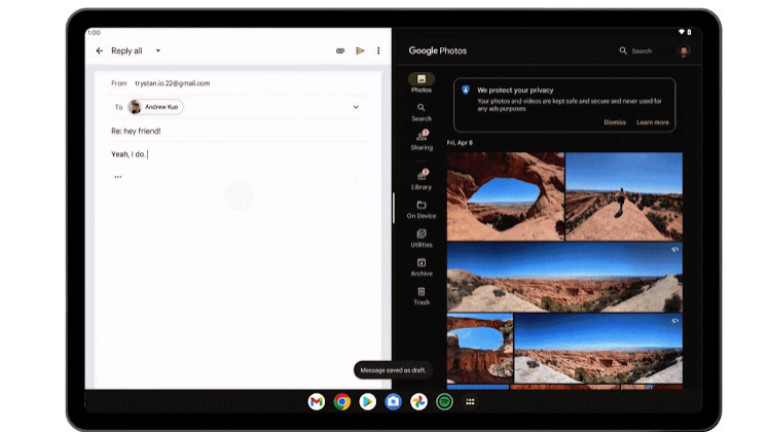The image size is (768, 432).
Task: Open the app drawer grid icon
Action: [470, 402]
